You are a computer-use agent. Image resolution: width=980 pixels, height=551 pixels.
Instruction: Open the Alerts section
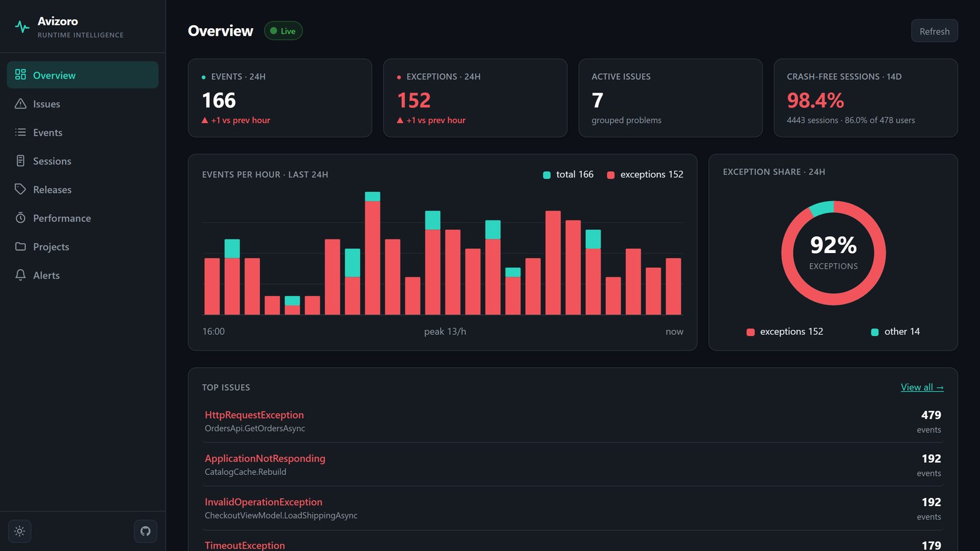(82, 275)
